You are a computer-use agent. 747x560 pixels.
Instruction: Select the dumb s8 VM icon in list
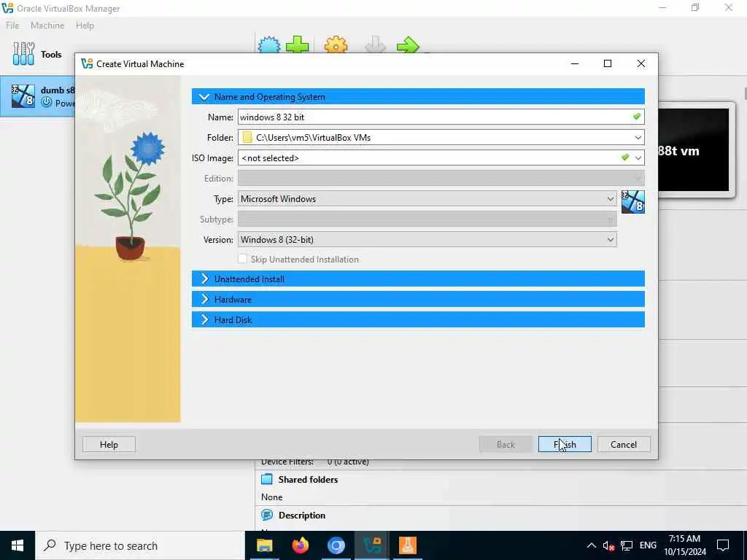(23, 96)
